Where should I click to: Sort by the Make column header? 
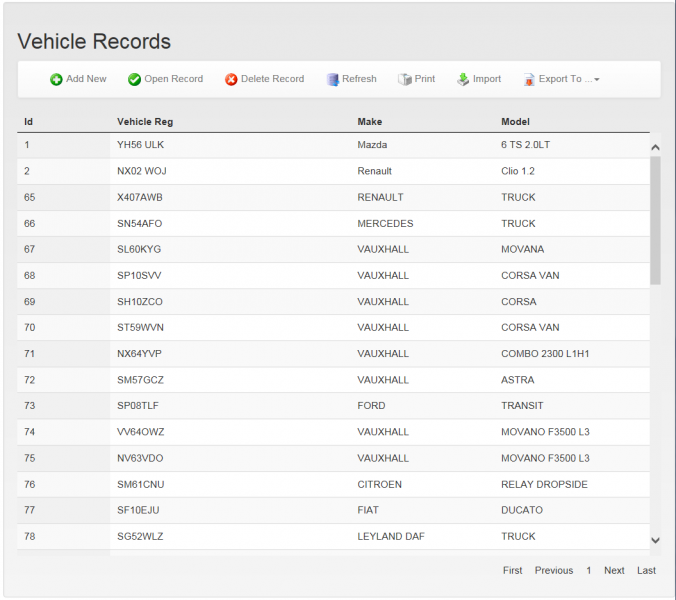click(369, 122)
